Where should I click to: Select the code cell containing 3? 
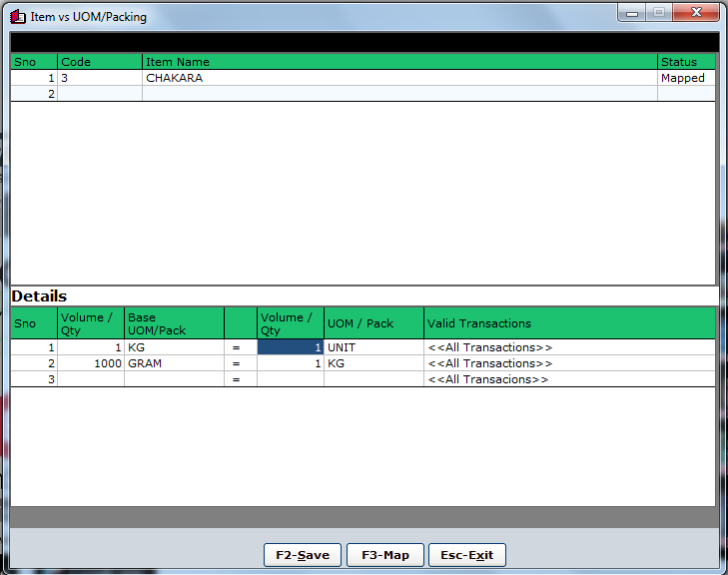click(x=99, y=78)
